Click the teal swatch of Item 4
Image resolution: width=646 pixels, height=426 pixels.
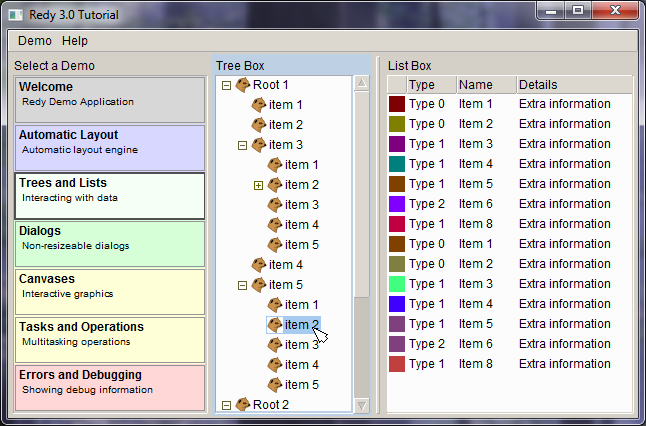click(x=397, y=164)
